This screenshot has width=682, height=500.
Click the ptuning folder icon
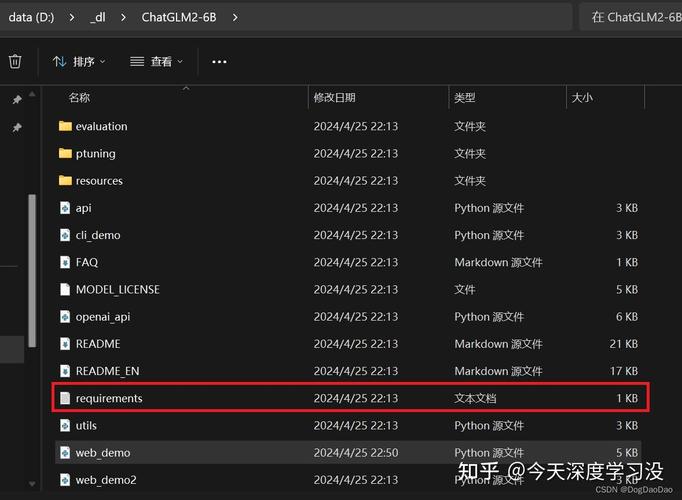pyautogui.click(x=65, y=153)
